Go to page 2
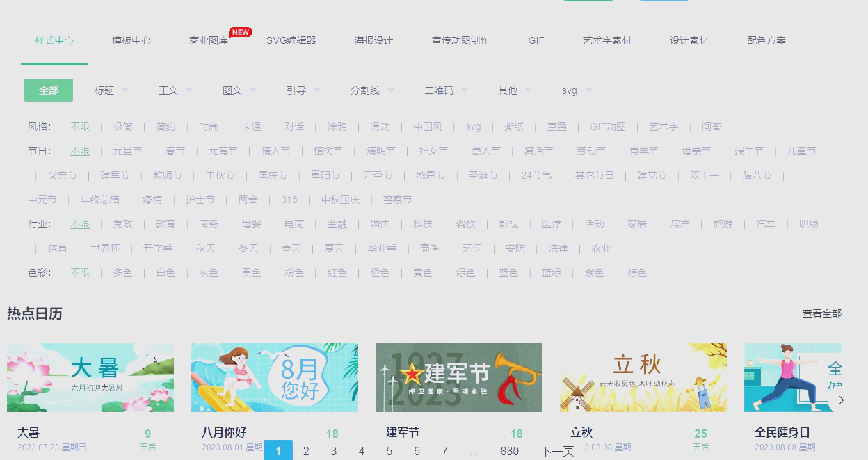This screenshot has height=460, width=868. pos(306,451)
